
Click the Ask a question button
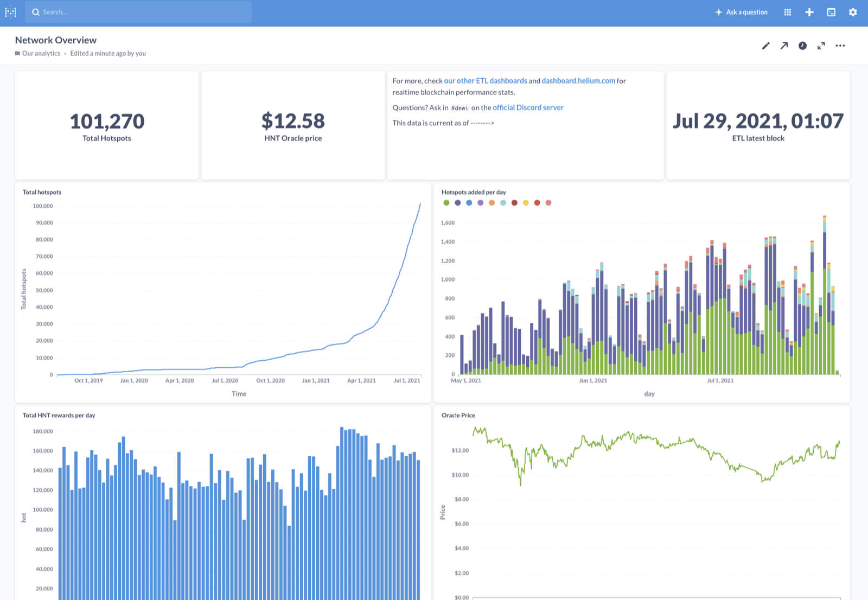coord(741,12)
